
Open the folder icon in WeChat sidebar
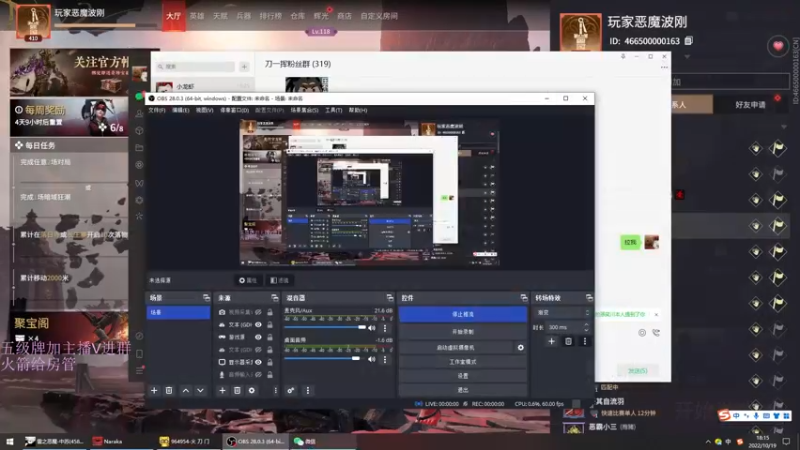(x=139, y=148)
